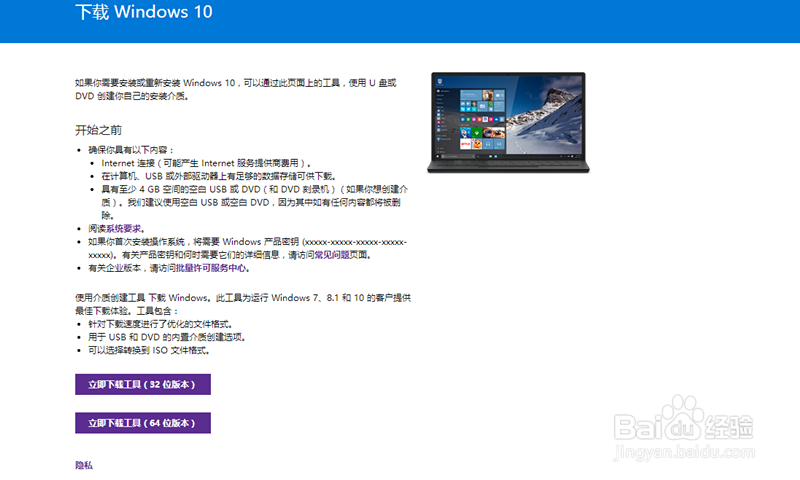Click the 用于 USB 和 DVD 的内置介质创建选项 bullet
The height and width of the screenshot is (480, 800).
coord(166,337)
